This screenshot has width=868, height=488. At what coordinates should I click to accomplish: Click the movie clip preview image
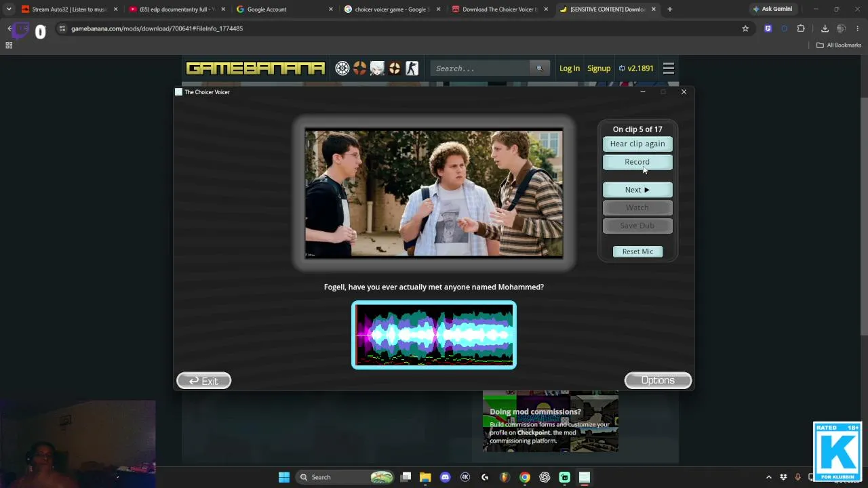[434, 193]
